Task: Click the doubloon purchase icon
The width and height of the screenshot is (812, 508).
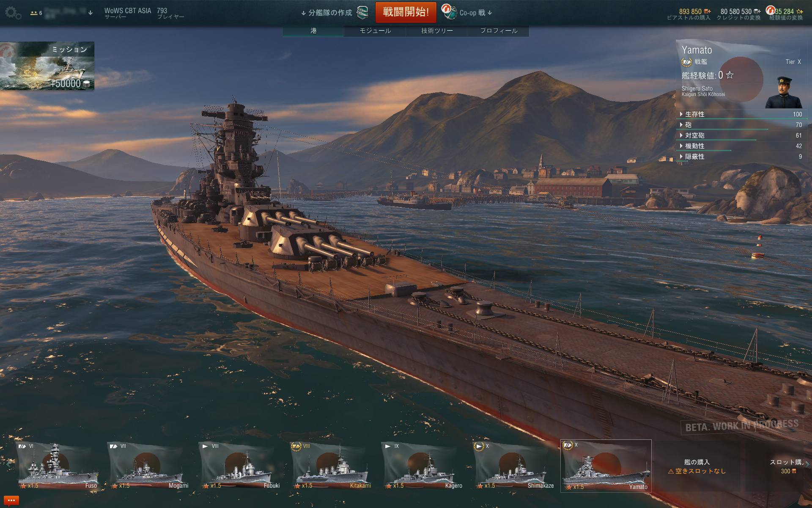Action: point(708,11)
